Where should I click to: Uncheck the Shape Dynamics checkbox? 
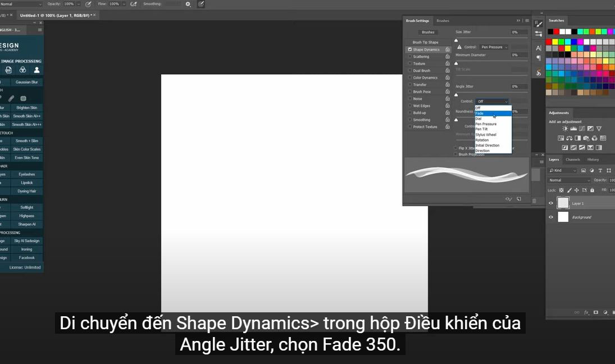410,49
